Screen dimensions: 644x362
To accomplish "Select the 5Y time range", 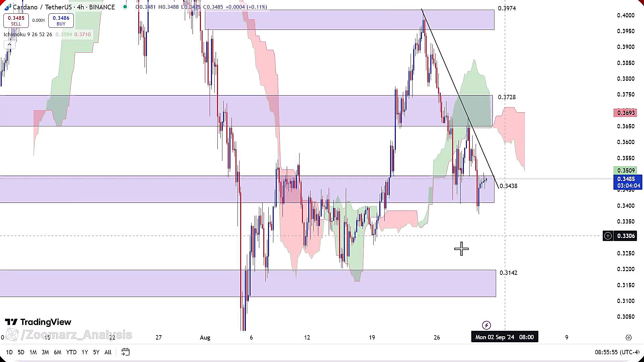I will click(96, 352).
